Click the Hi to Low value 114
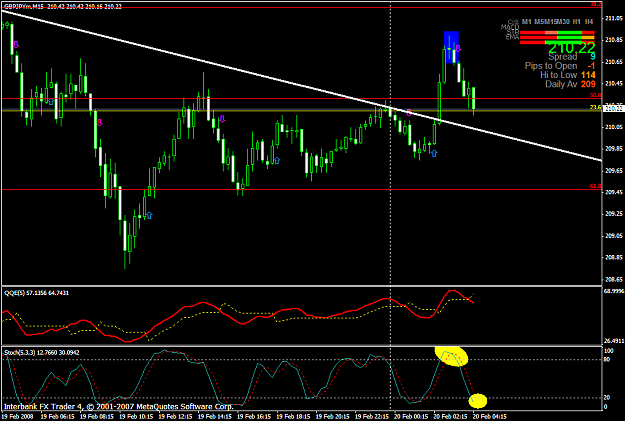Image resolution: width=625 pixels, height=421 pixels. 588,75
